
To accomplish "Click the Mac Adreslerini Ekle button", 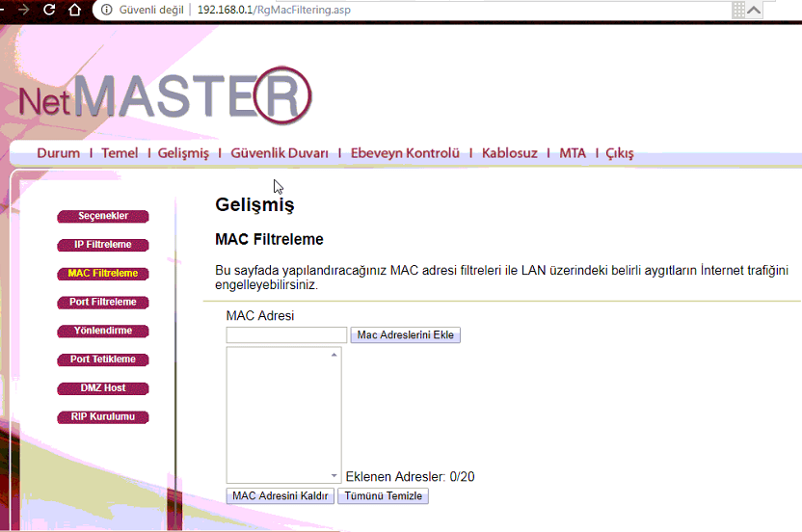I will [405, 335].
